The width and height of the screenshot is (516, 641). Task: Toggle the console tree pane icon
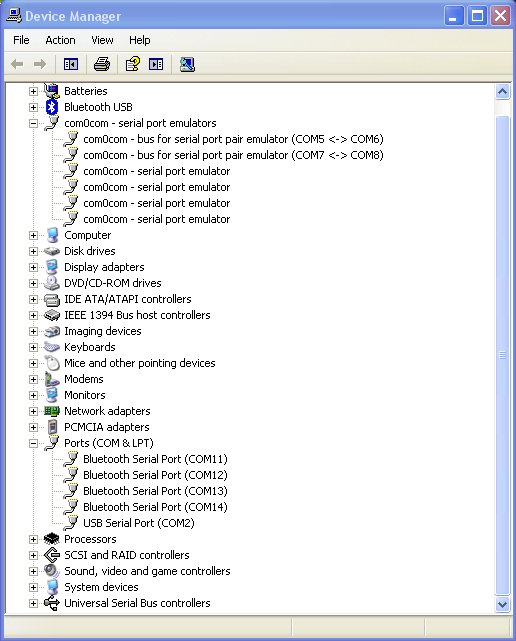coord(71,64)
